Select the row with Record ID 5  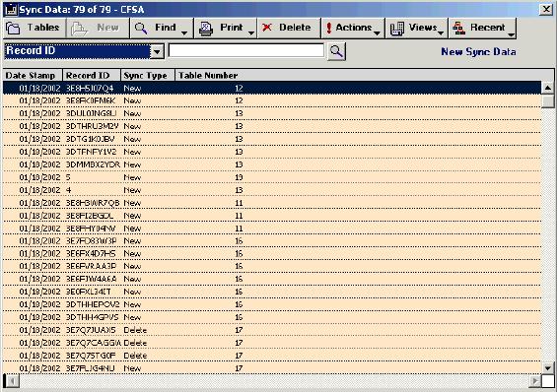point(272,177)
